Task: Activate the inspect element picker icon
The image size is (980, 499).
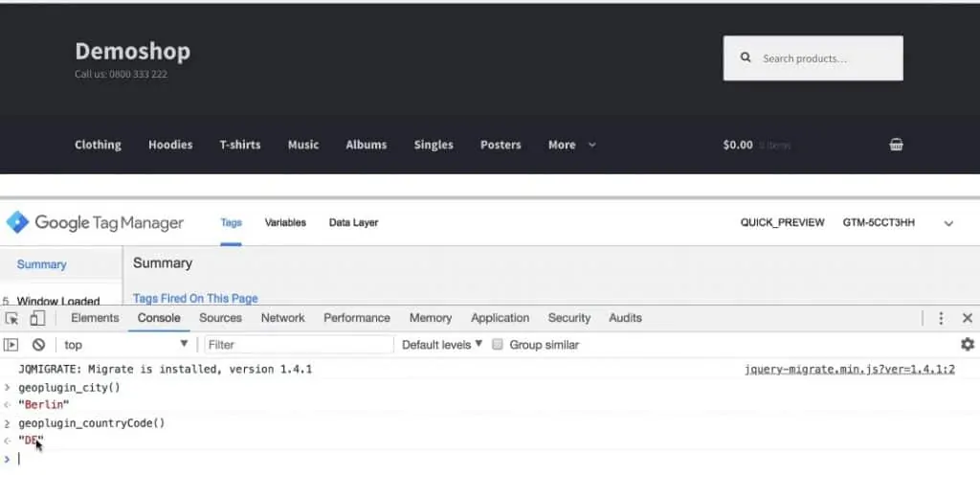Action: [11, 318]
